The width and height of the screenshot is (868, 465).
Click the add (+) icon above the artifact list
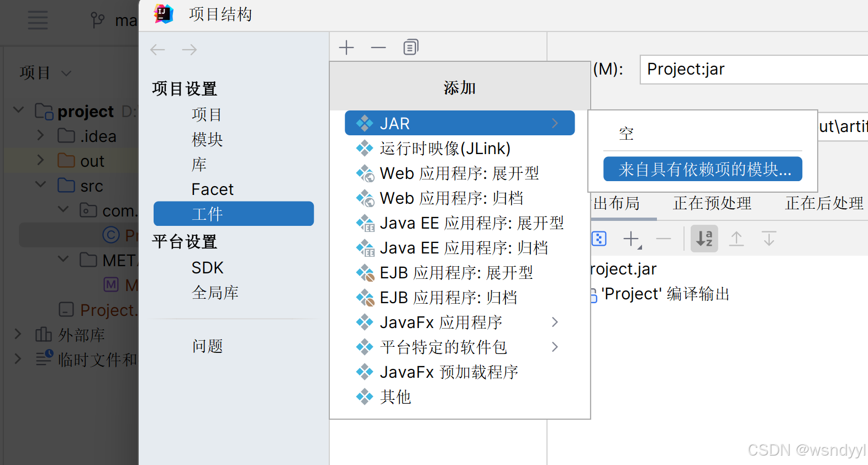tap(346, 47)
